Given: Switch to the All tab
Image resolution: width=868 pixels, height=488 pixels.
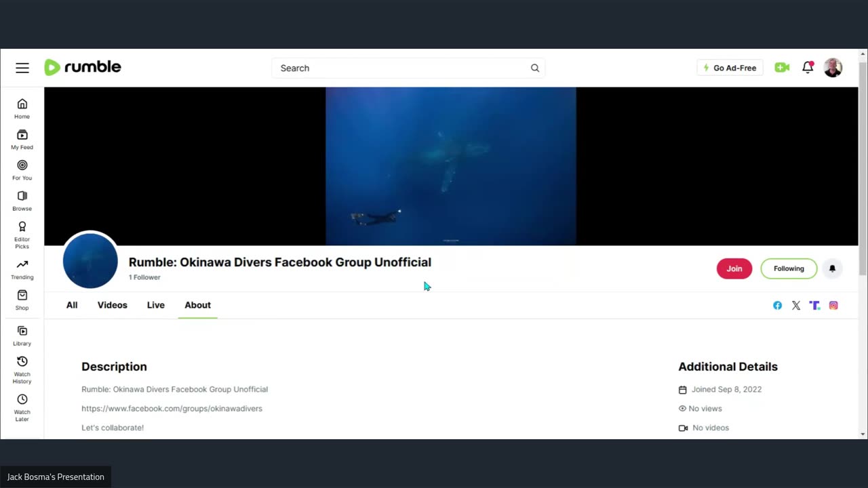Looking at the screenshot, I should (x=72, y=305).
